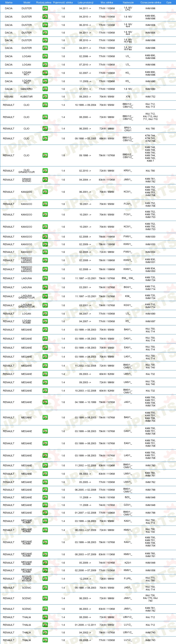Select the X76 body code cell

point(128,97)
